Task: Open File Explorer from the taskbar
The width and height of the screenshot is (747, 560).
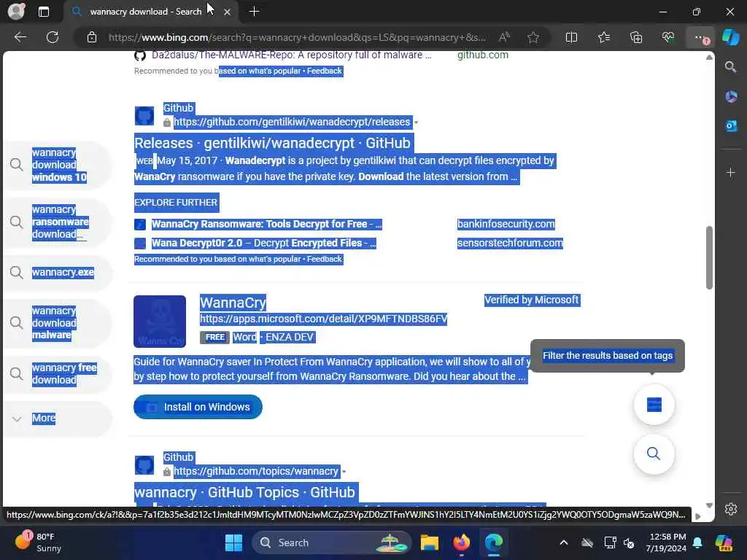Action: click(429, 542)
